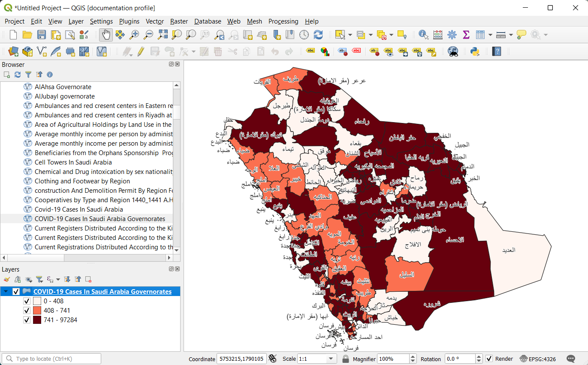Click Refresh in the Browser panel
The height and width of the screenshot is (365, 588).
(x=17, y=74)
